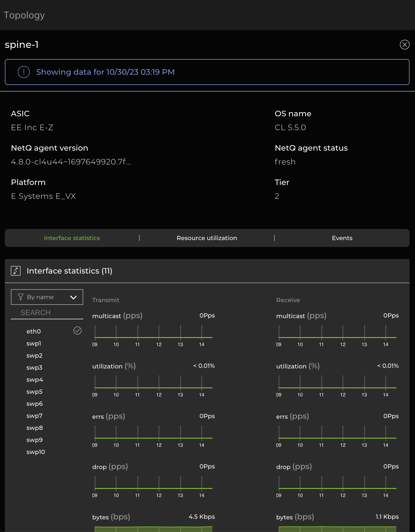Select the eth0 interface
The width and height of the screenshot is (415, 532).
tap(33, 331)
